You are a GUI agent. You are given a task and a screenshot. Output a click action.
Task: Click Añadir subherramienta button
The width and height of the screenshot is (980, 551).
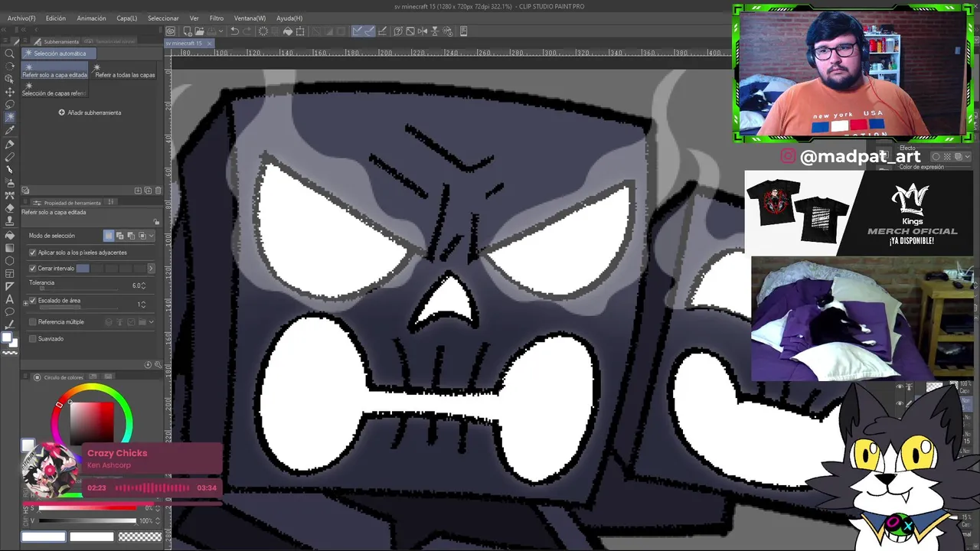tap(90, 112)
